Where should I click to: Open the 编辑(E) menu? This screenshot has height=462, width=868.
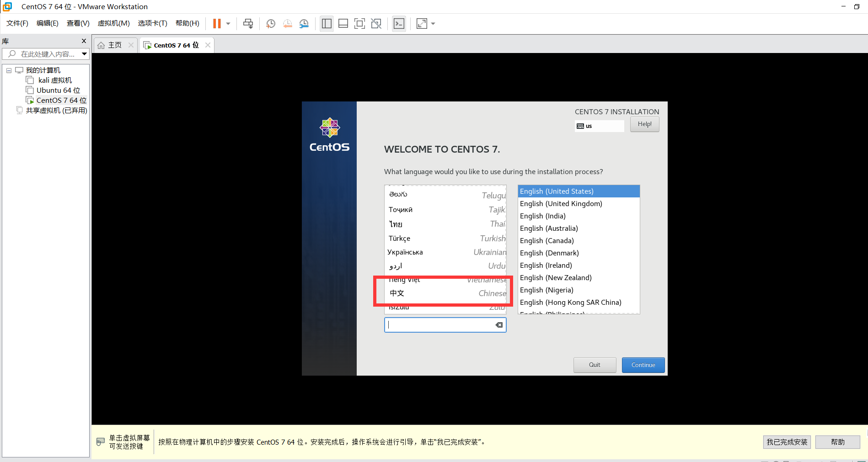point(48,23)
